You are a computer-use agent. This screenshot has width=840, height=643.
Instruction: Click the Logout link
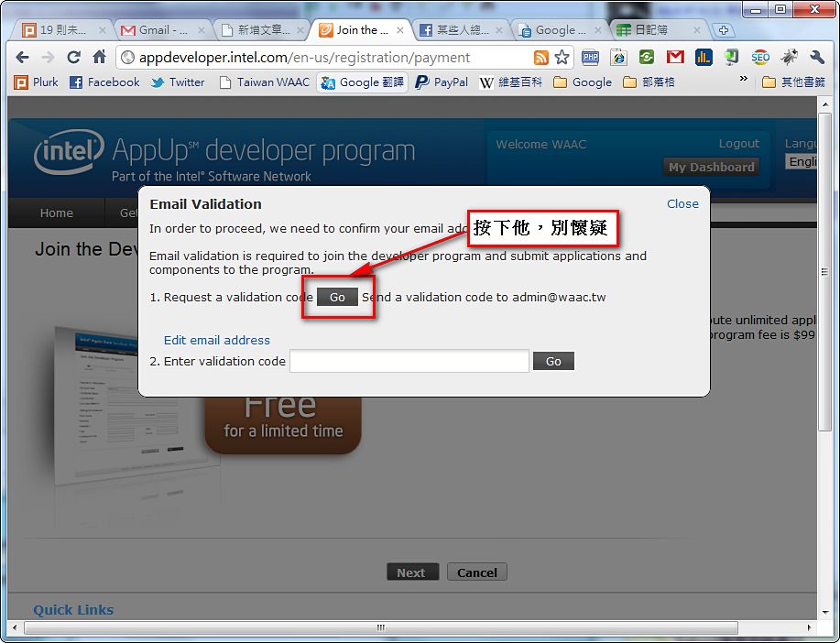[738, 144]
